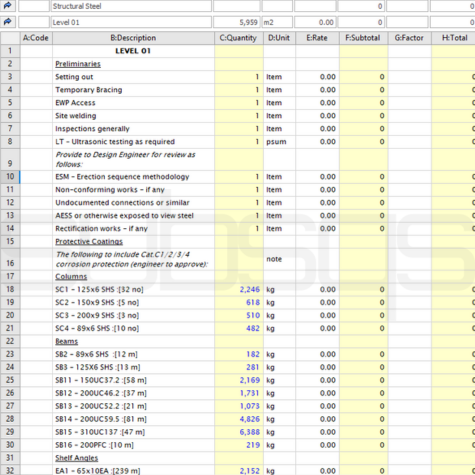This screenshot has height=475, width=475.
Task: Click the B:Description column header
Action: tap(133, 38)
